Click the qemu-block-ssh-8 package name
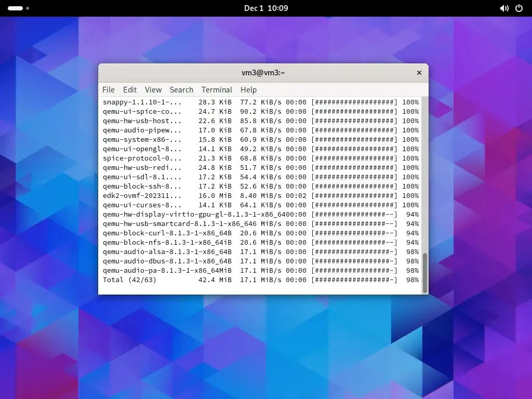 pyautogui.click(x=142, y=187)
